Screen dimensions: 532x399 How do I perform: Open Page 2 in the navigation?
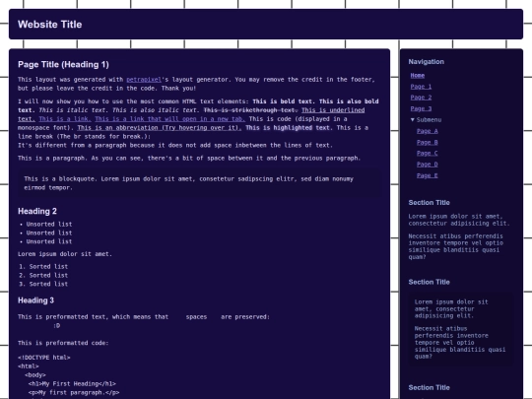click(421, 98)
